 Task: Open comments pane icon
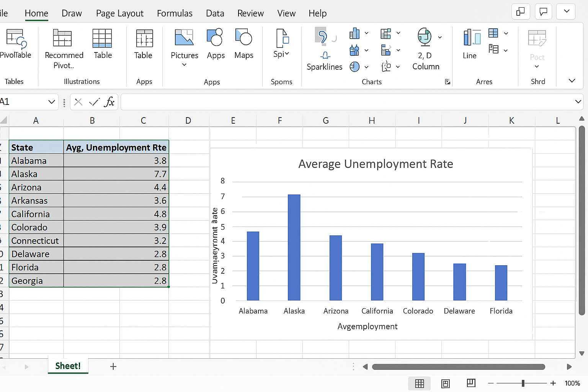(x=543, y=12)
